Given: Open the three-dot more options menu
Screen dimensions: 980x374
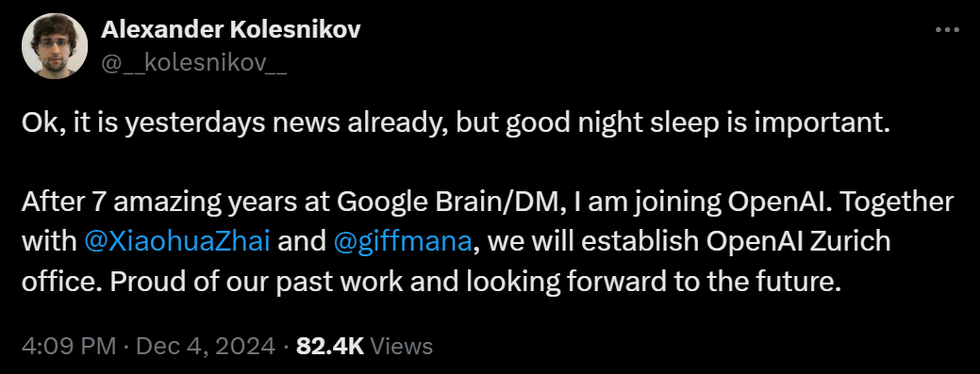Looking at the screenshot, I should (x=946, y=29).
